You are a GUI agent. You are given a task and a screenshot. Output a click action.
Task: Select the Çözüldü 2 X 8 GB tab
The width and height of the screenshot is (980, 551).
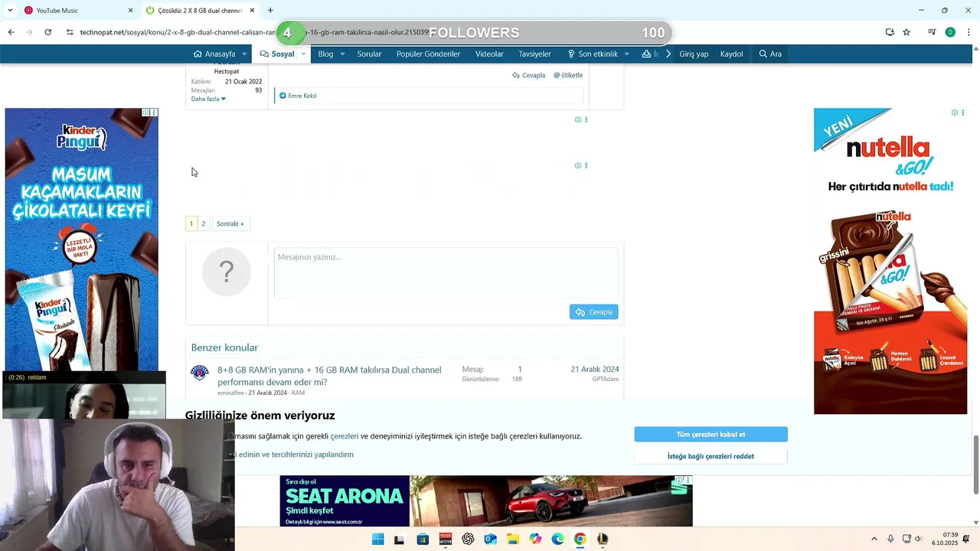point(201,10)
